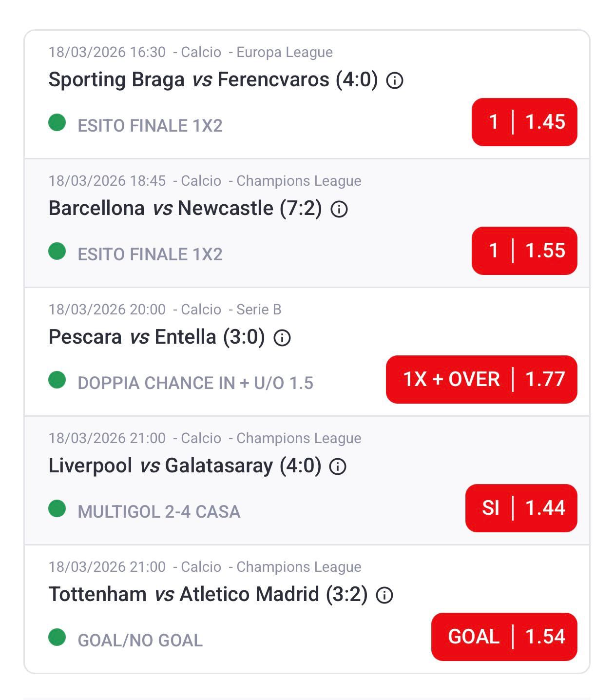
Task: Open info icon for Sporting Braga match
Action: 394,80
